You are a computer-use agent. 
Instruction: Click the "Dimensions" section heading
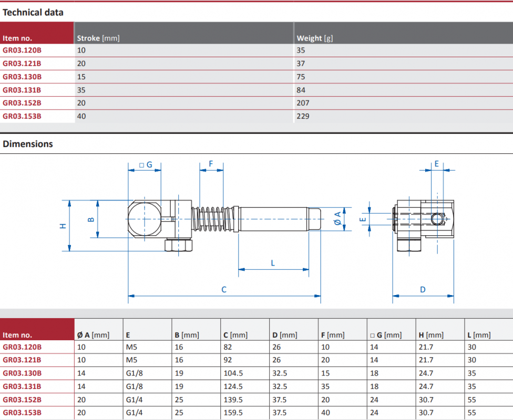coord(28,144)
